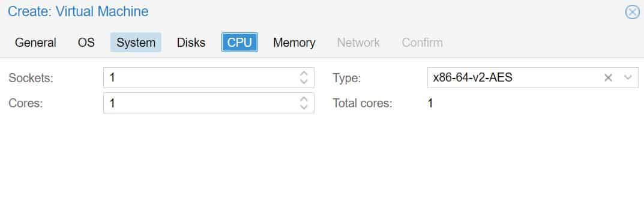Increase the Cores value with up arrow
Image resolution: width=644 pixels, height=220 pixels.
point(304,100)
